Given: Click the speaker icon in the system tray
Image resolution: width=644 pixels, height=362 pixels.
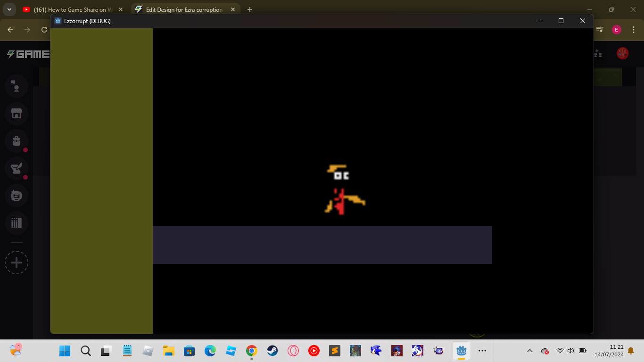Looking at the screenshot, I should 570,351.
